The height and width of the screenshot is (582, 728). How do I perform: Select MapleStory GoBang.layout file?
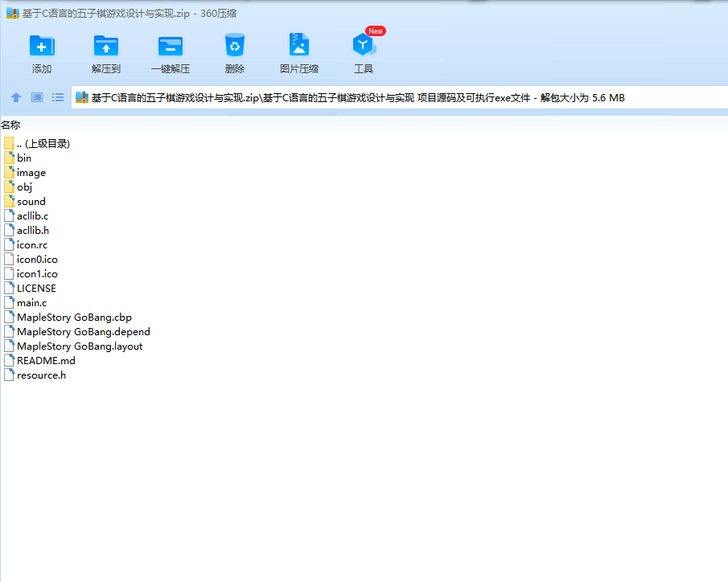pyautogui.click(x=74, y=346)
